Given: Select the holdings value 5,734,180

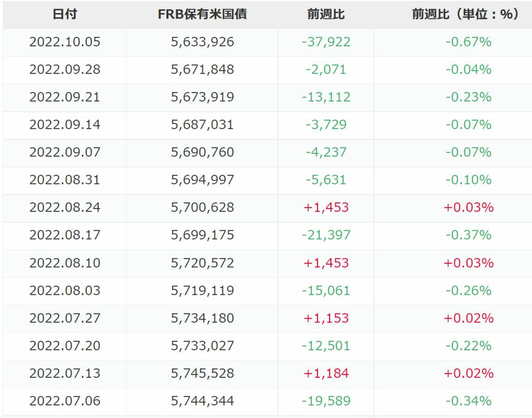Looking at the screenshot, I should (202, 318).
